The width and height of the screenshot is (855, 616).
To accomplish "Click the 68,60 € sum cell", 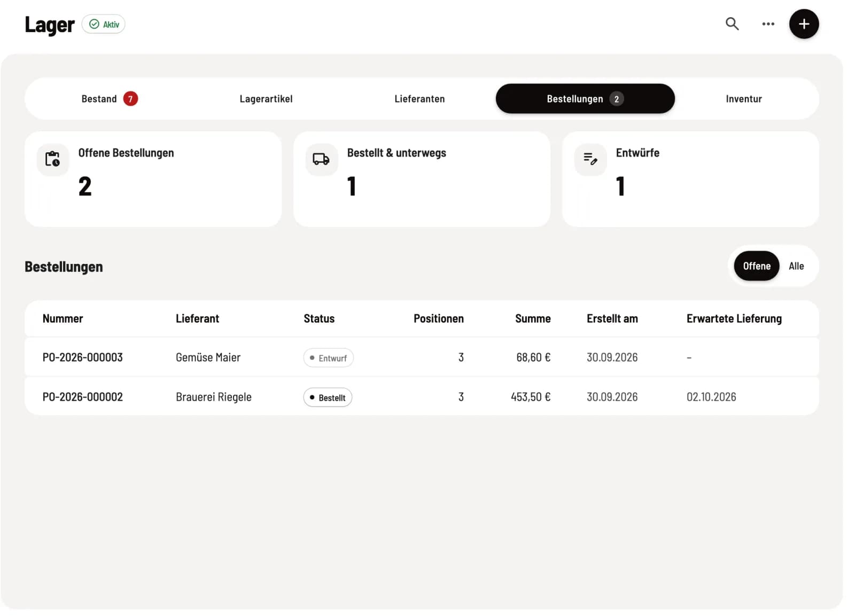I will [533, 357].
